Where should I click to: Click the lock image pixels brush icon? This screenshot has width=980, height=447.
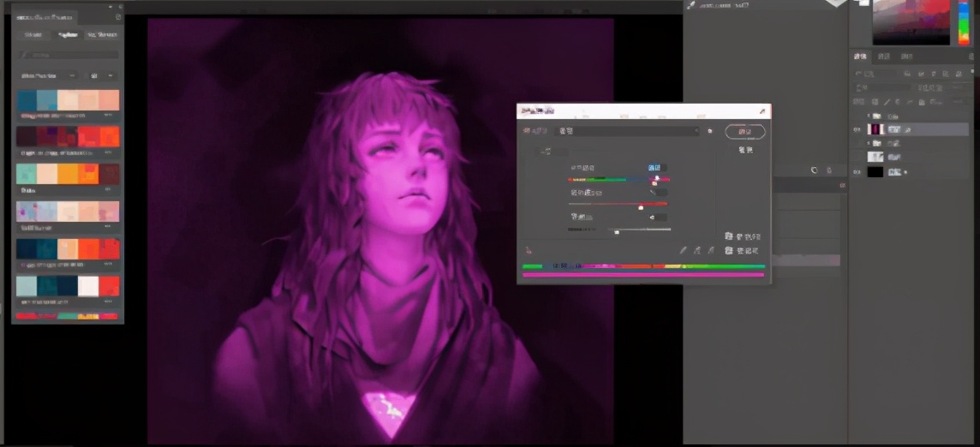point(886,102)
